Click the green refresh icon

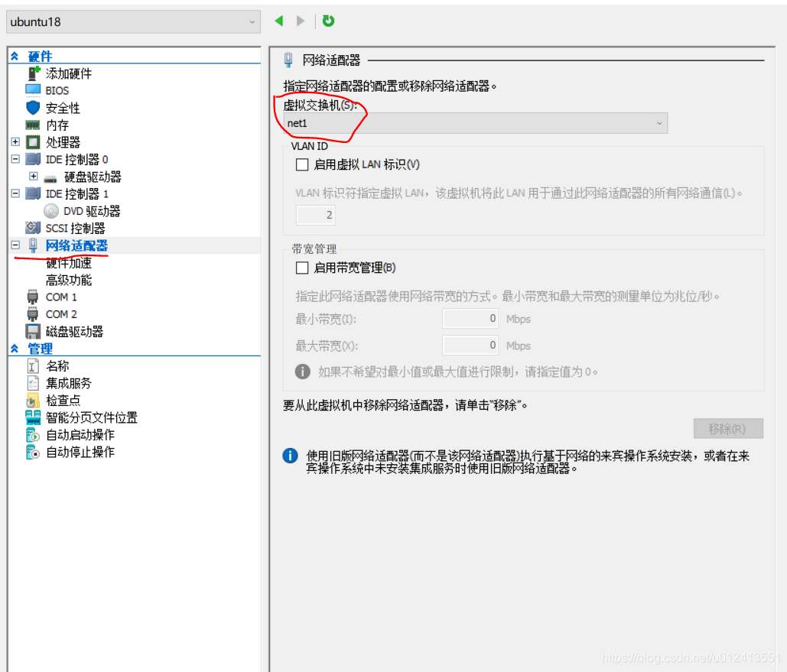click(x=328, y=21)
